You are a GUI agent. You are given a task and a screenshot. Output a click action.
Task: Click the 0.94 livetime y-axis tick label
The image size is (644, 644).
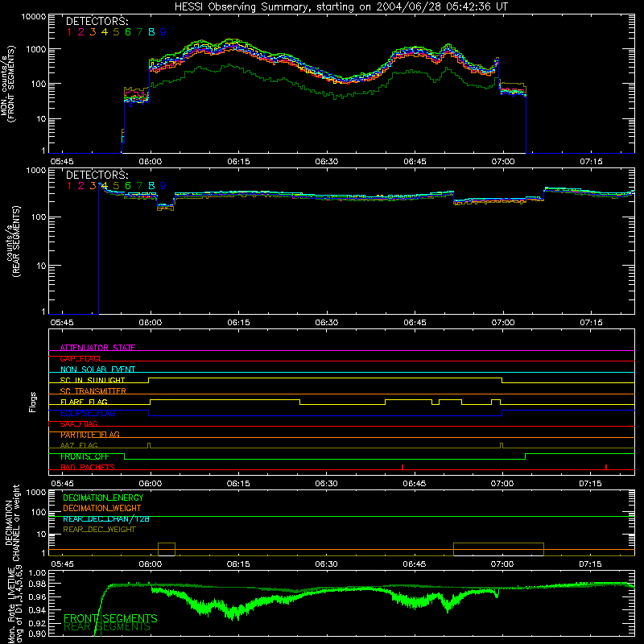[x=37, y=610]
